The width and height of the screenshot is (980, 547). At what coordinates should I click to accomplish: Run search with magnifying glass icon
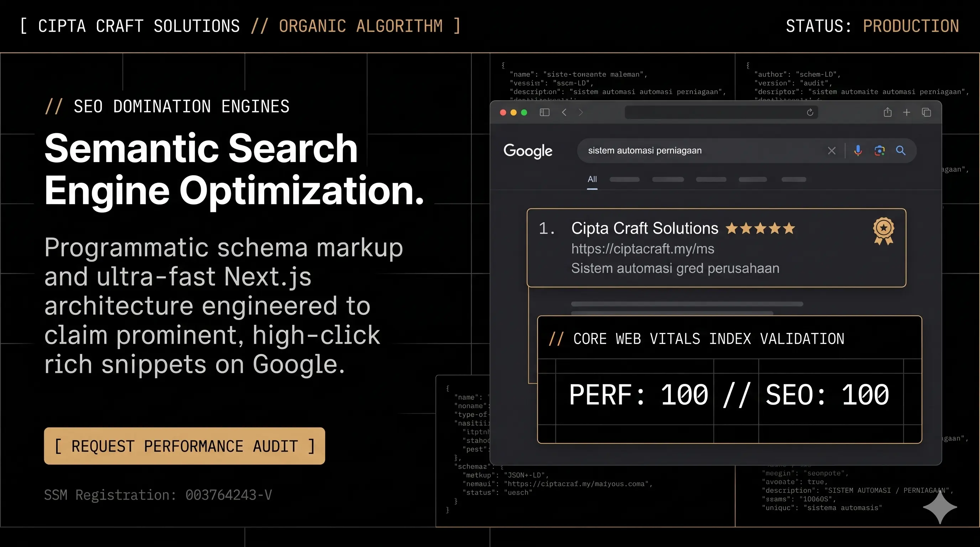point(901,151)
